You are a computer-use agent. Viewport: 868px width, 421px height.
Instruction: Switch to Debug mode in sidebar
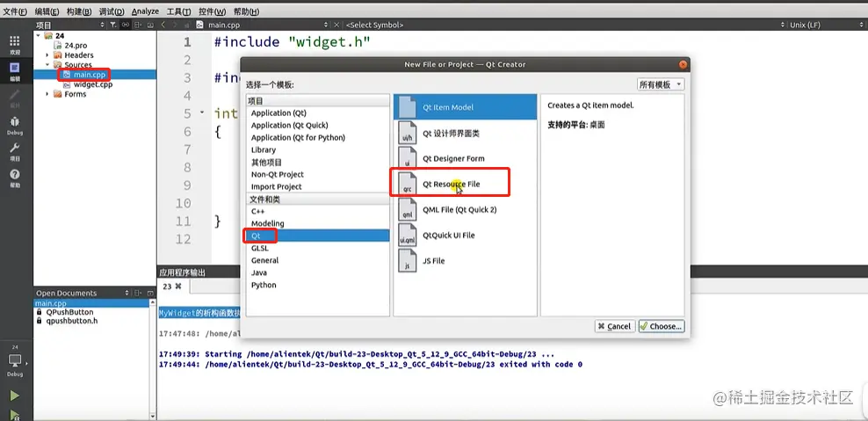click(15, 125)
